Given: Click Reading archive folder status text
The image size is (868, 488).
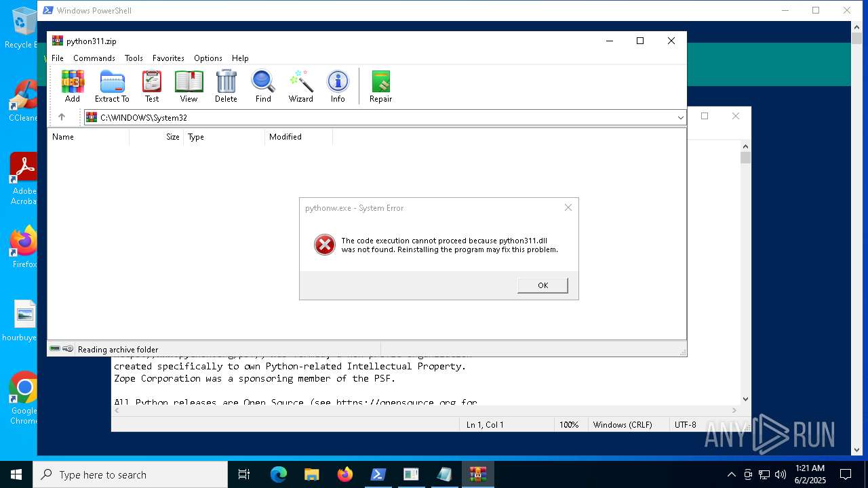Looking at the screenshot, I should point(117,350).
